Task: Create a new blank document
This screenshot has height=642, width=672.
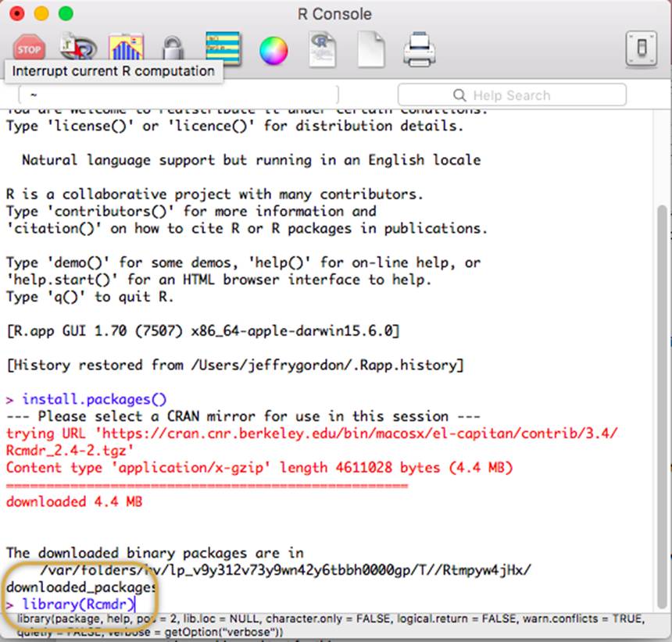Action: click(x=370, y=50)
